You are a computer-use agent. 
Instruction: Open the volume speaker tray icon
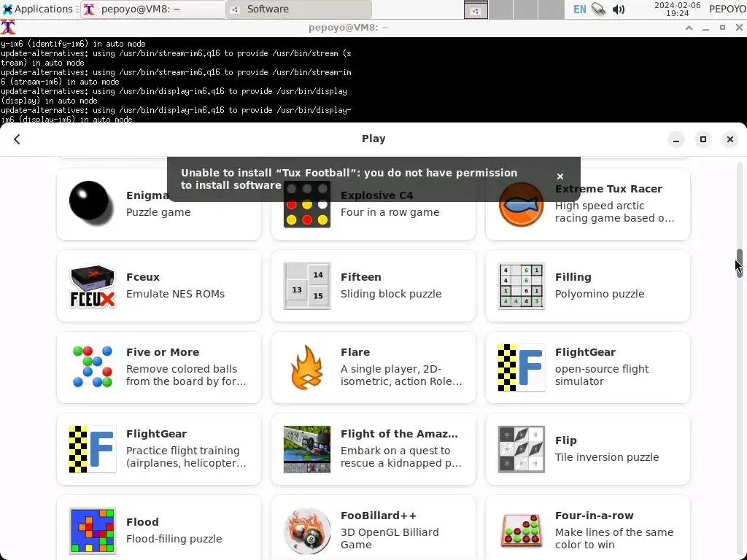tap(619, 9)
